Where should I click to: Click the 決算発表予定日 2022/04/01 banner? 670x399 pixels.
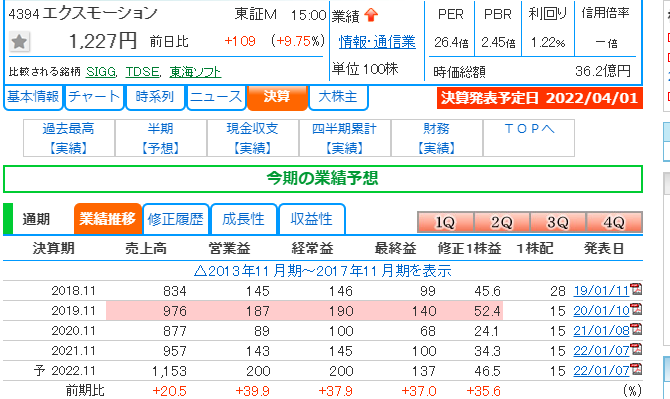click(x=540, y=98)
